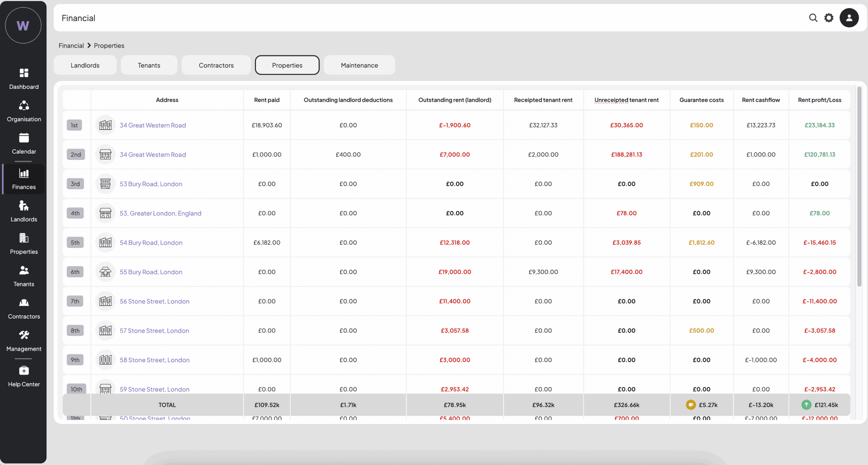868x465 pixels.
Task: Click the search magnifier icon
Action: pyautogui.click(x=813, y=18)
